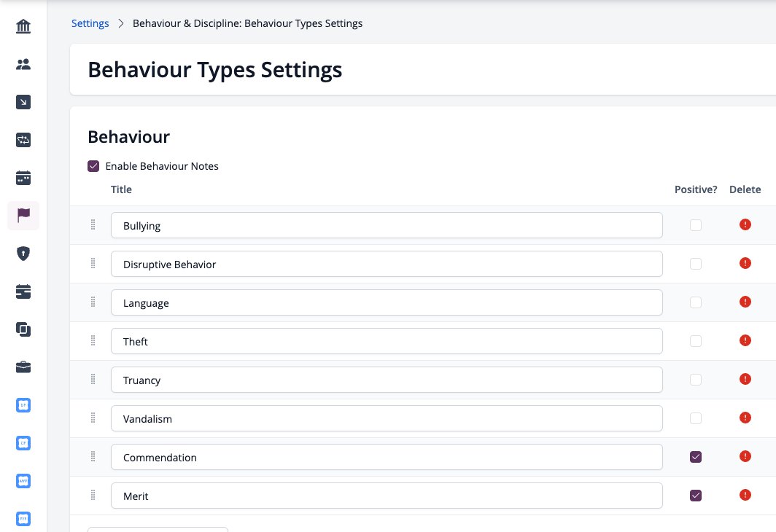Image resolution: width=776 pixels, height=532 pixels.
Task: Uncheck the Positive box for Merit
Action: (x=695, y=496)
